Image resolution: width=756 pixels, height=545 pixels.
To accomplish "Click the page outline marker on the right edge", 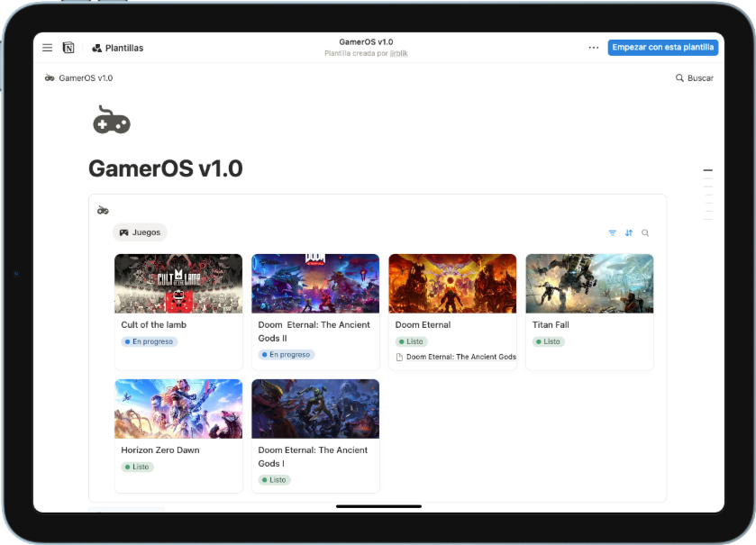I will pyautogui.click(x=707, y=170).
